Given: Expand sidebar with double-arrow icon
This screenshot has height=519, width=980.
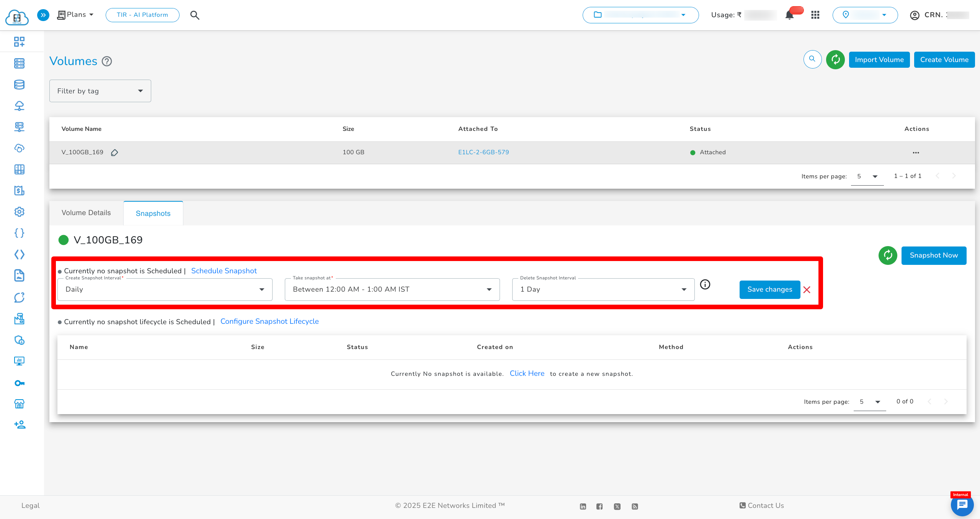Looking at the screenshot, I should (43, 15).
